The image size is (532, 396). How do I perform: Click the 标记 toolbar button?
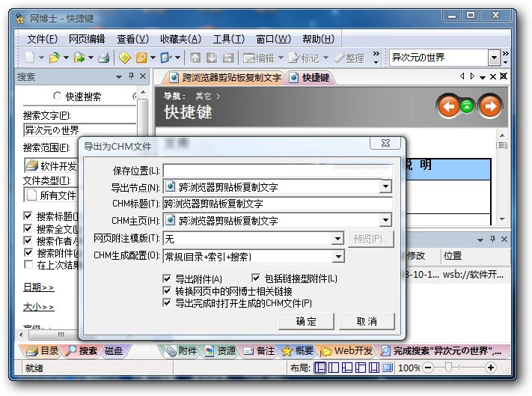[x=304, y=58]
